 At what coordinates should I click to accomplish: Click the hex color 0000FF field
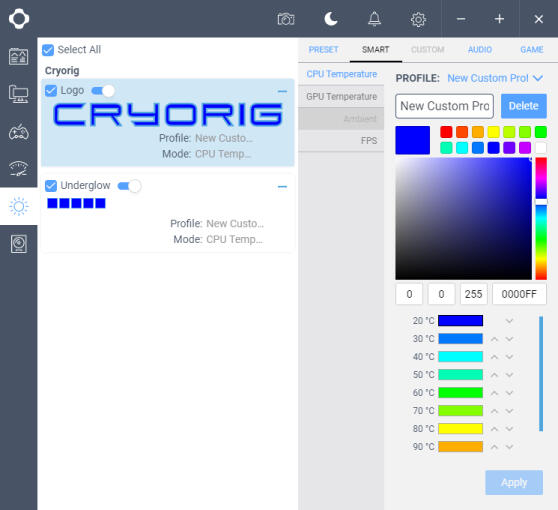(x=519, y=294)
